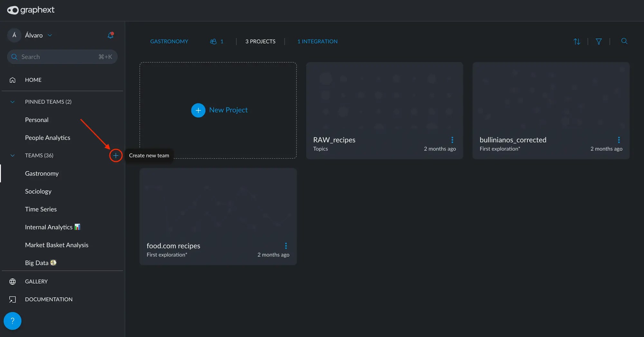Click the notifications bell icon
644x337 pixels.
pos(110,35)
